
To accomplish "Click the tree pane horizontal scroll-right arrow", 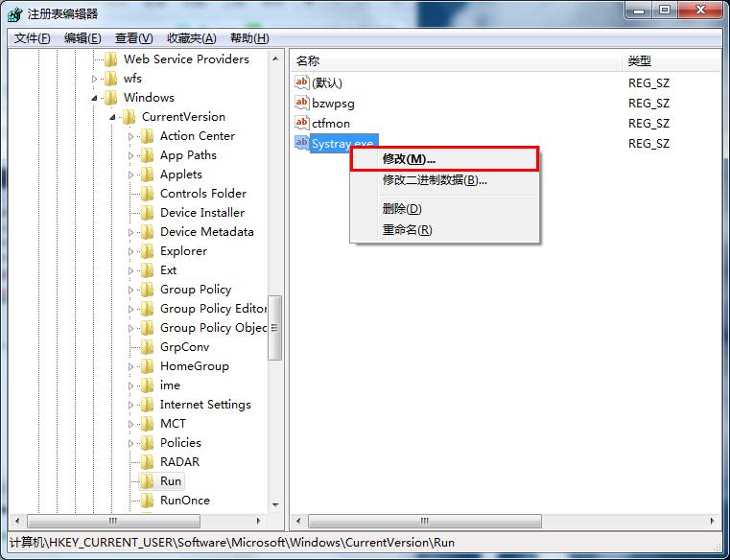I will click(x=258, y=521).
